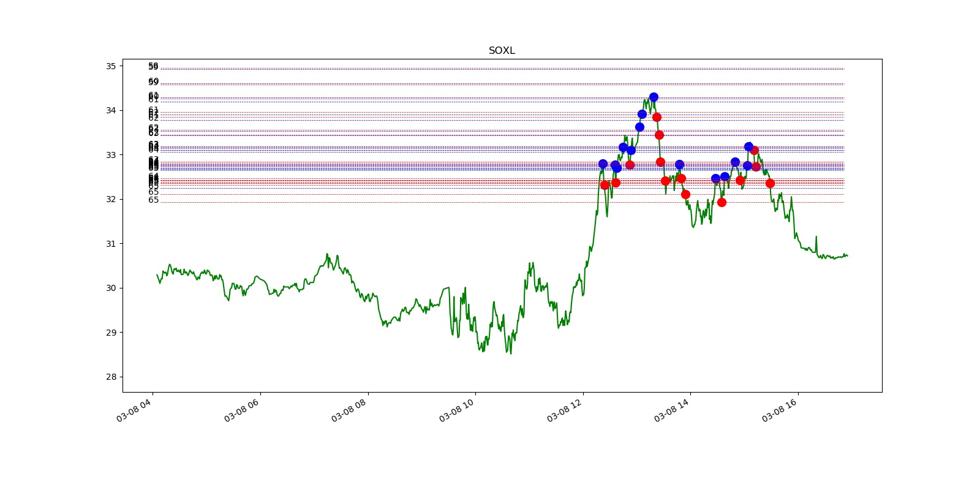Select the red marker just below the peak
The image size is (980, 490).
click(x=657, y=117)
